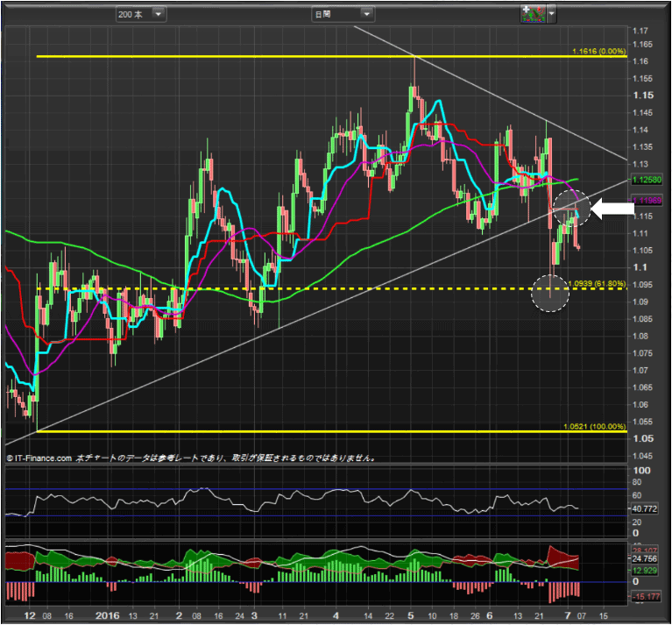Expand the arrow next to indicator icon
Image resolution: width=672 pixels, height=625 pixels.
pyautogui.click(x=552, y=14)
